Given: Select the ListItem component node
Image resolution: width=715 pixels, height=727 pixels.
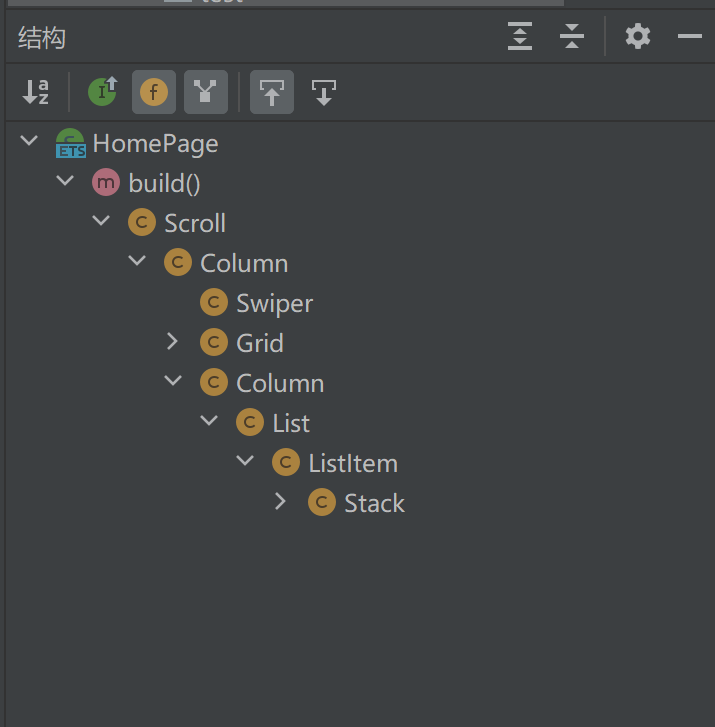Looking at the screenshot, I should pyautogui.click(x=335, y=463).
